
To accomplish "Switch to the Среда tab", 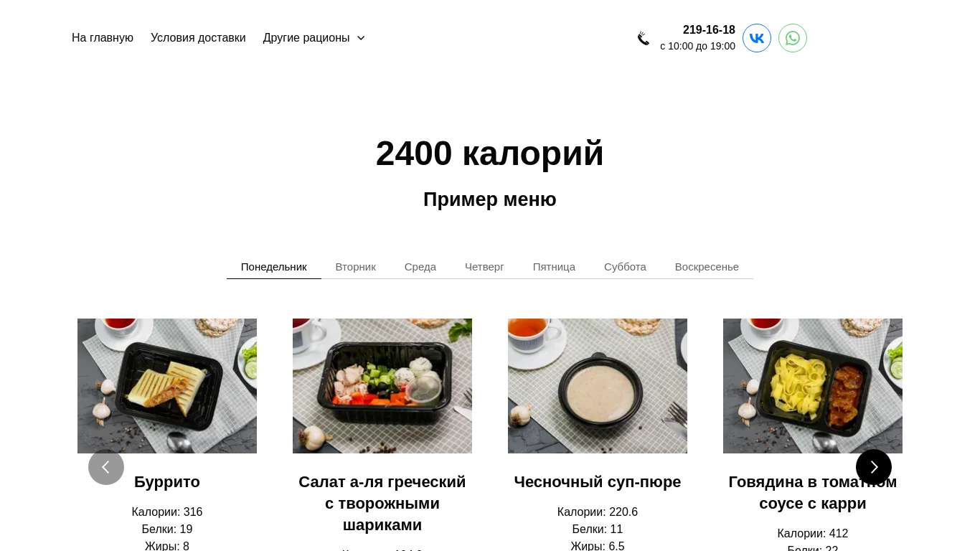I will pos(420,267).
